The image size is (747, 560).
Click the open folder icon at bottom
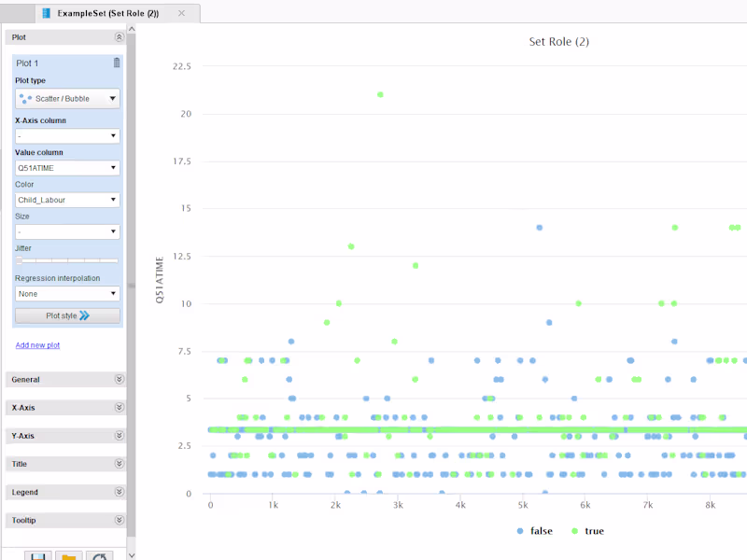click(68, 556)
